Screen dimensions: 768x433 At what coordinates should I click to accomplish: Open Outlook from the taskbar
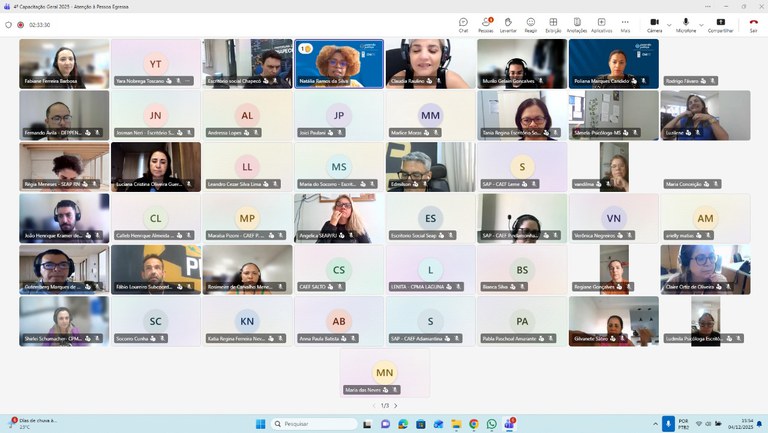pyautogui.click(x=438, y=424)
